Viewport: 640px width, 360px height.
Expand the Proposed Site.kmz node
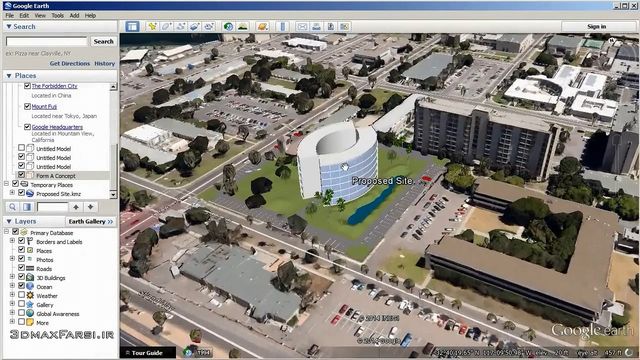point(12,193)
